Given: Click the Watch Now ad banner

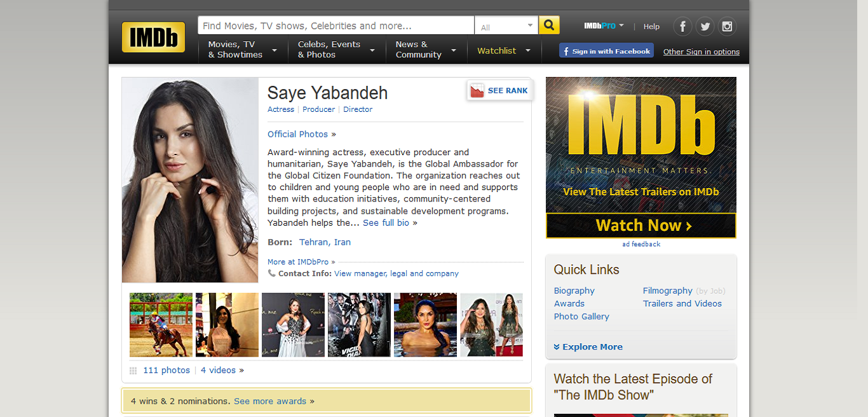Looking at the screenshot, I should click(x=641, y=226).
